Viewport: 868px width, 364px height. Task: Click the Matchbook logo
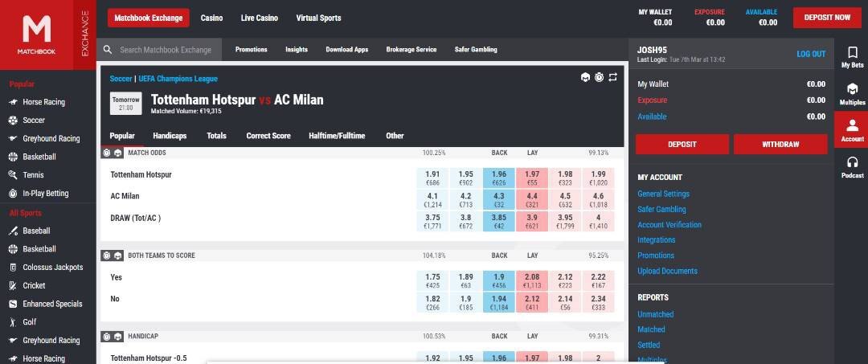coord(36,35)
